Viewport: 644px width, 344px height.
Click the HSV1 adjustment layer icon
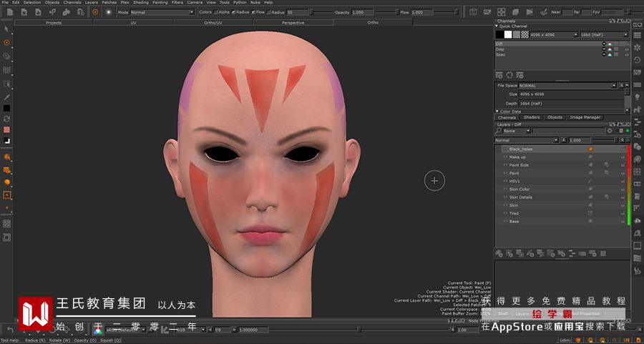pyautogui.click(x=590, y=181)
